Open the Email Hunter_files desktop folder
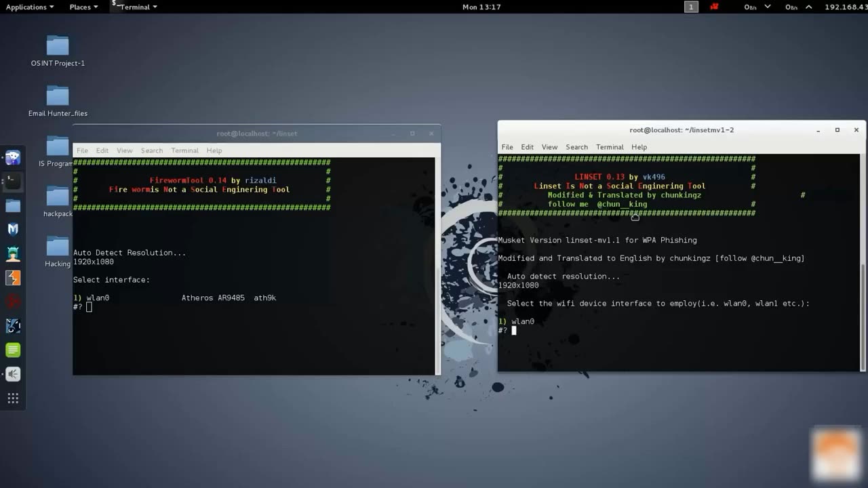Screen dimensions: 868x488 [58, 101]
